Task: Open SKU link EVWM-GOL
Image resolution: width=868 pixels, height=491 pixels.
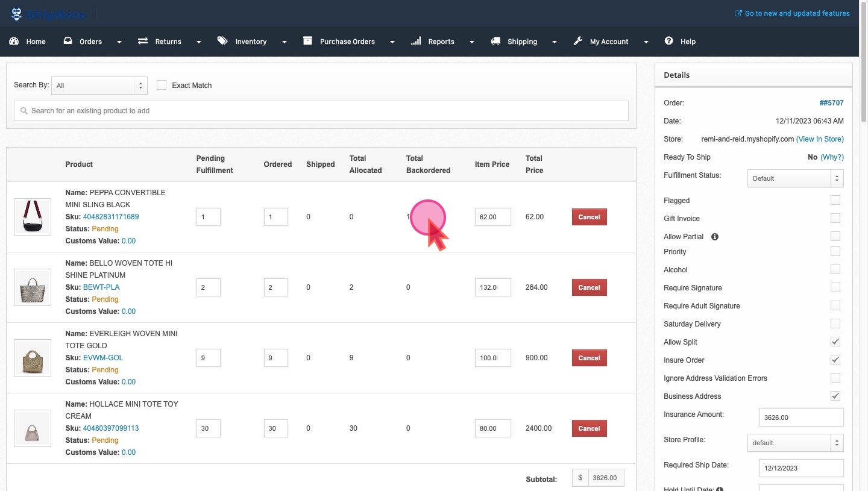Action: pos(103,358)
